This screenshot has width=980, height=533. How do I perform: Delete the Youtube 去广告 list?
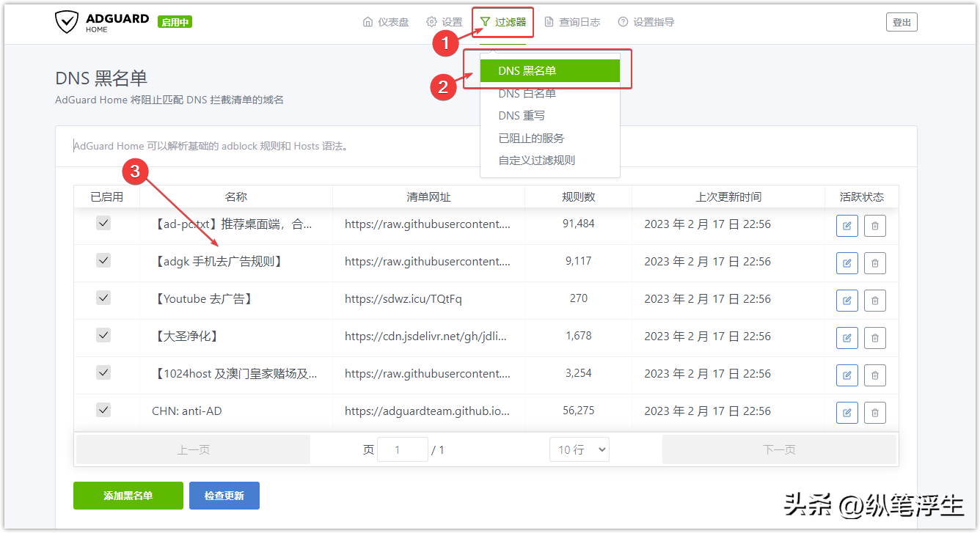(x=875, y=301)
